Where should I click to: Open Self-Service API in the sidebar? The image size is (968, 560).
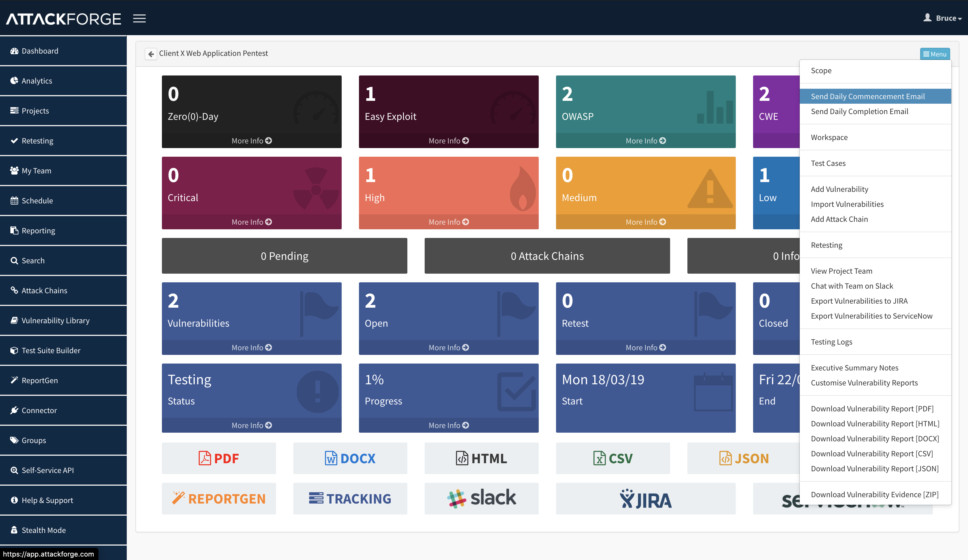tap(63, 470)
